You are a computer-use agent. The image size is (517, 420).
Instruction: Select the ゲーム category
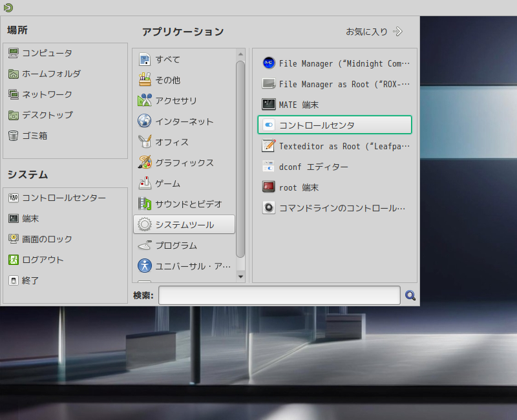pyautogui.click(x=184, y=184)
